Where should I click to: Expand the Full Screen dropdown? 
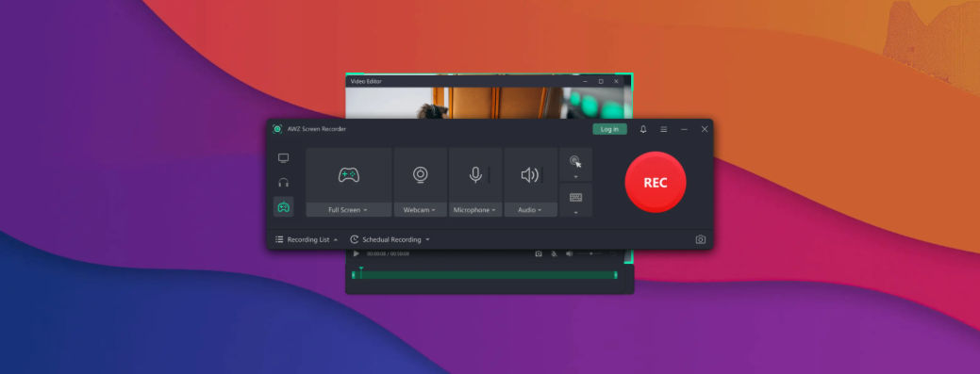(349, 210)
